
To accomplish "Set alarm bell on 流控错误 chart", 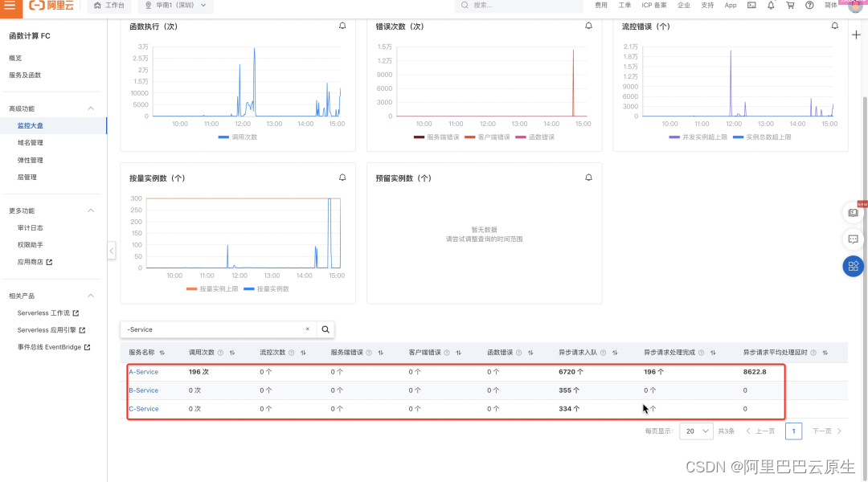I will 835,26.
